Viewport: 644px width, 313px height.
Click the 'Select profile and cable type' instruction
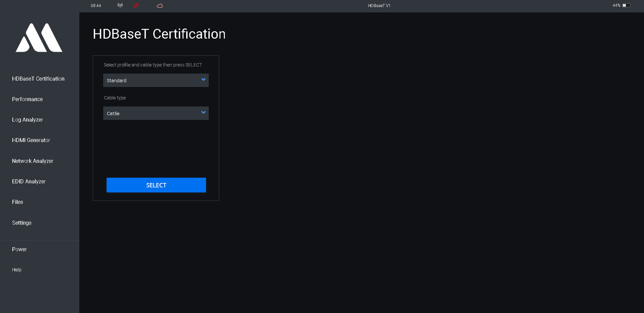[x=153, y=65]
